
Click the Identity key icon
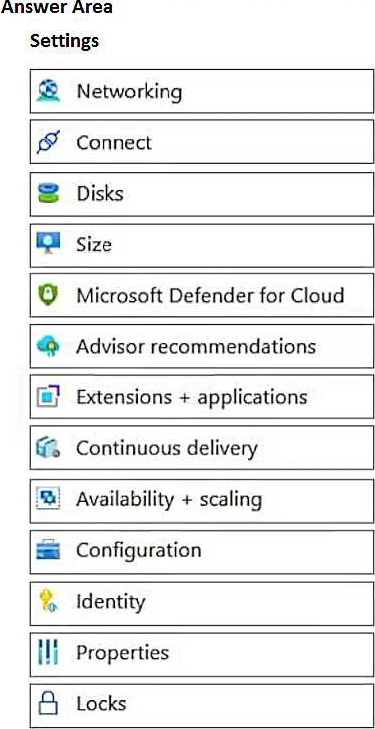[x=49, y=602]
